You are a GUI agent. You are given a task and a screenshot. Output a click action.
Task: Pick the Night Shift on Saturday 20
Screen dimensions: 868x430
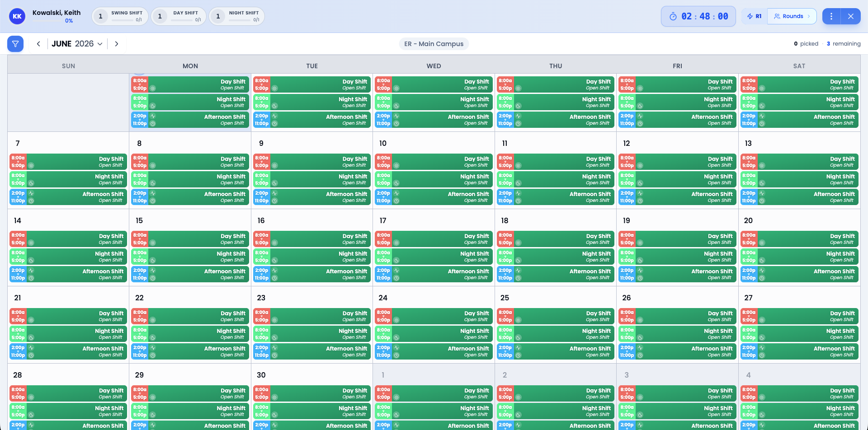tap(799, 257)
